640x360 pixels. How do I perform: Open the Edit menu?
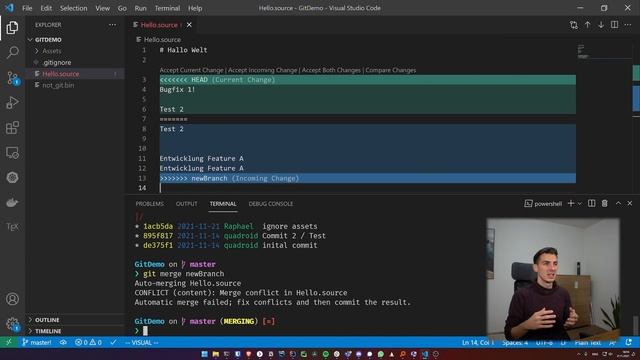(x=46, y=8)
